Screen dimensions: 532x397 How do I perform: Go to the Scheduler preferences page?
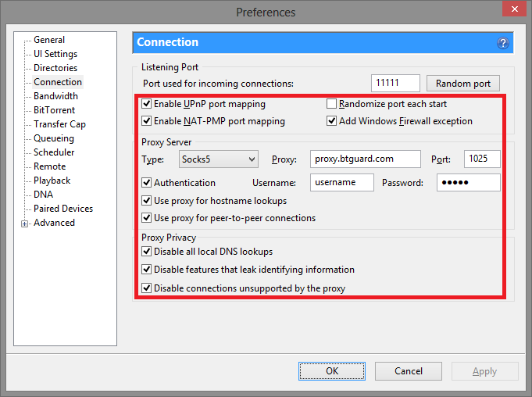click(54, 152)
